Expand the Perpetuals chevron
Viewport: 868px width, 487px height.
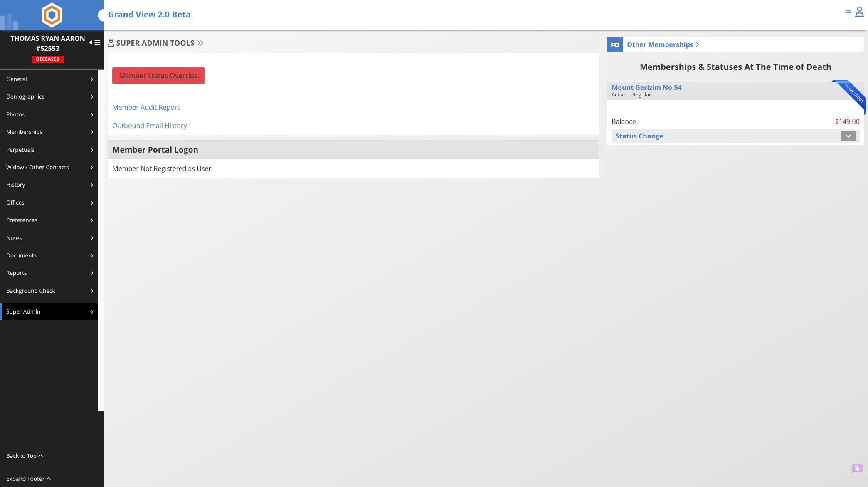coord(92,150)
